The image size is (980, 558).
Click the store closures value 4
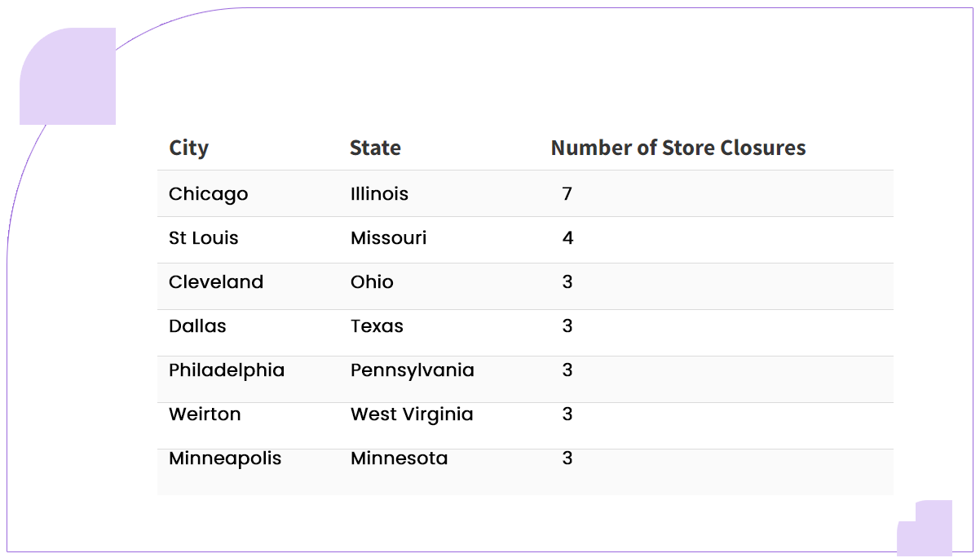pyautogui.click(x=567, y=238)
